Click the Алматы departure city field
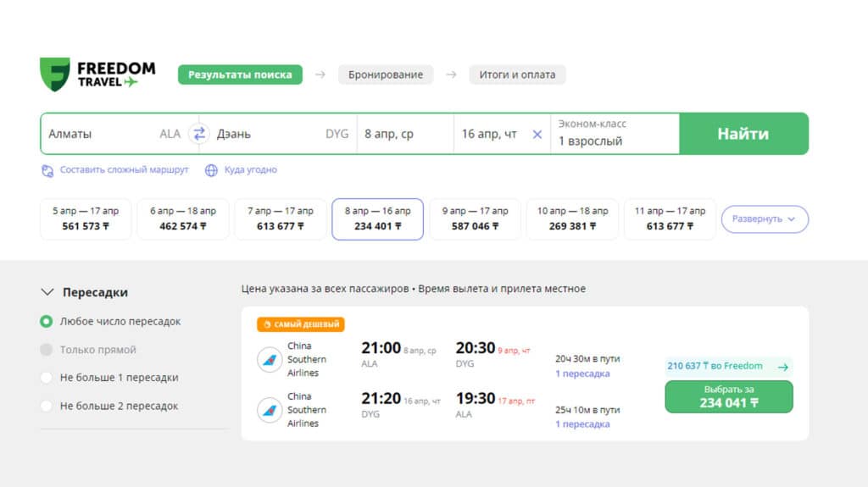The image size is (868, 487). 102,134
